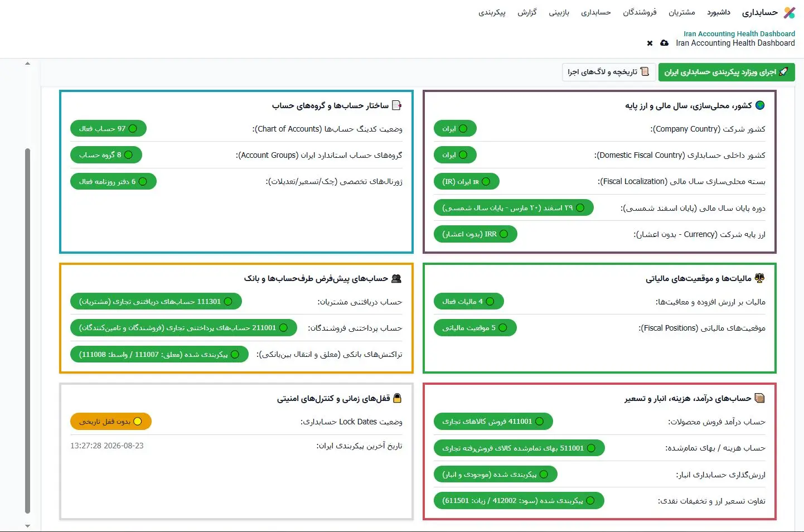Click the globe icon in the country section
This screenshot has width=804, height=532.
click(760, 105)
